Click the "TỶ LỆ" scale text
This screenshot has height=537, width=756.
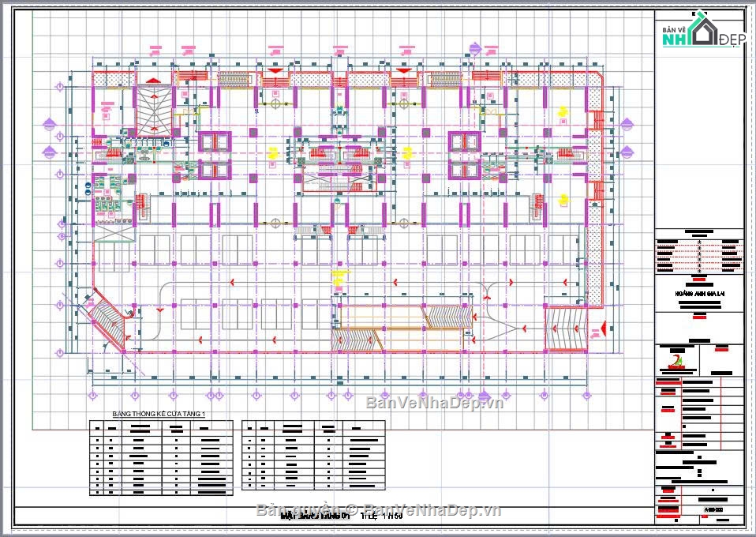pyautogui.click(x=369, y=516)
